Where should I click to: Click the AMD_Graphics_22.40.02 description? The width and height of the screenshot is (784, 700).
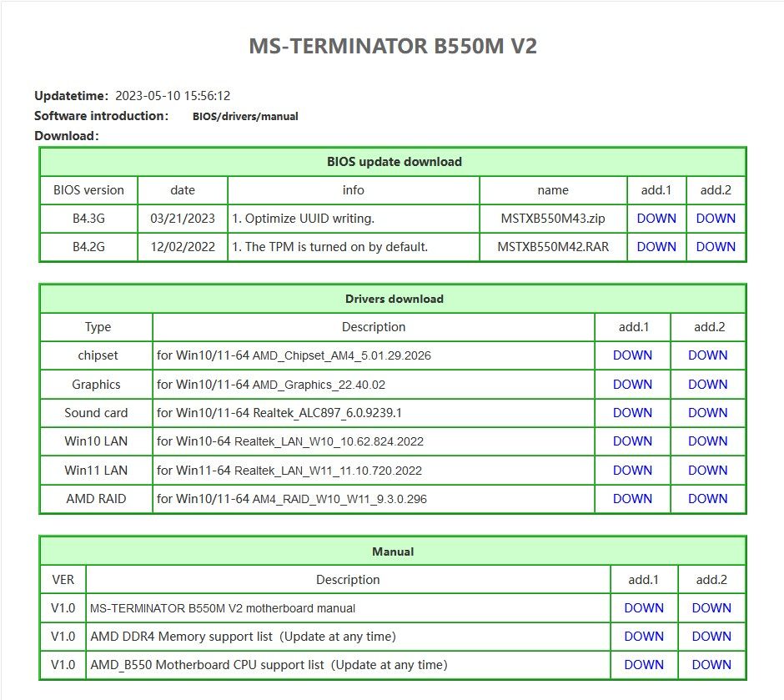(271, 385)
